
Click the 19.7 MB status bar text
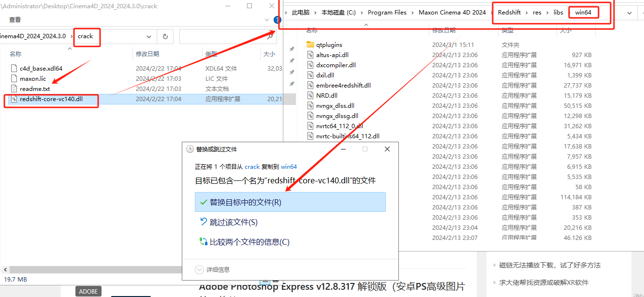tap(15, 280)
